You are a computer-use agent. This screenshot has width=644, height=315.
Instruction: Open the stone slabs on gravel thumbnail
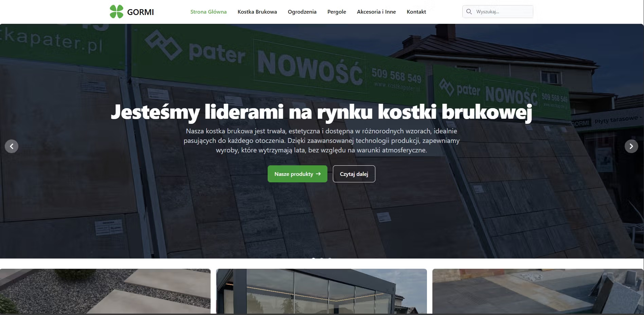(x=105, y=291)
